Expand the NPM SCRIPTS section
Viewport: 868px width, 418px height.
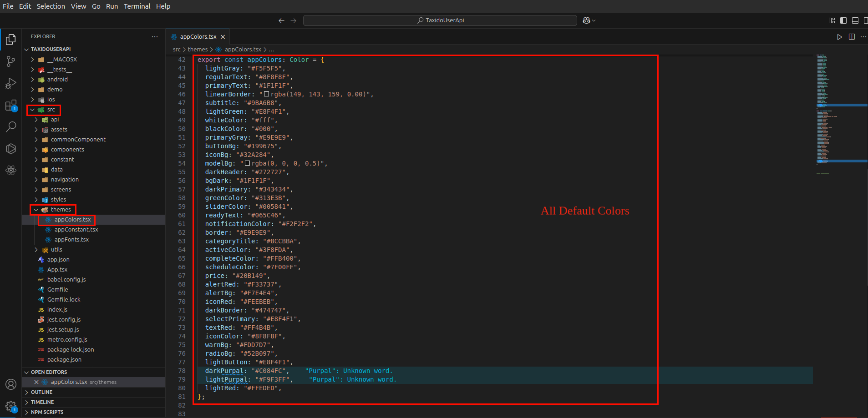point(47,412)
